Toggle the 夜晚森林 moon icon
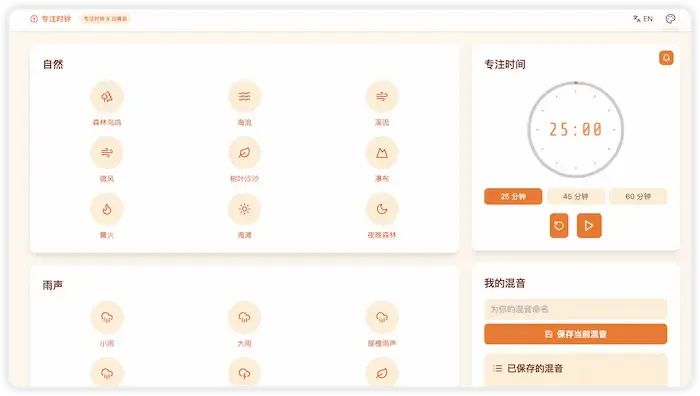700x396 pixels. 382,209
